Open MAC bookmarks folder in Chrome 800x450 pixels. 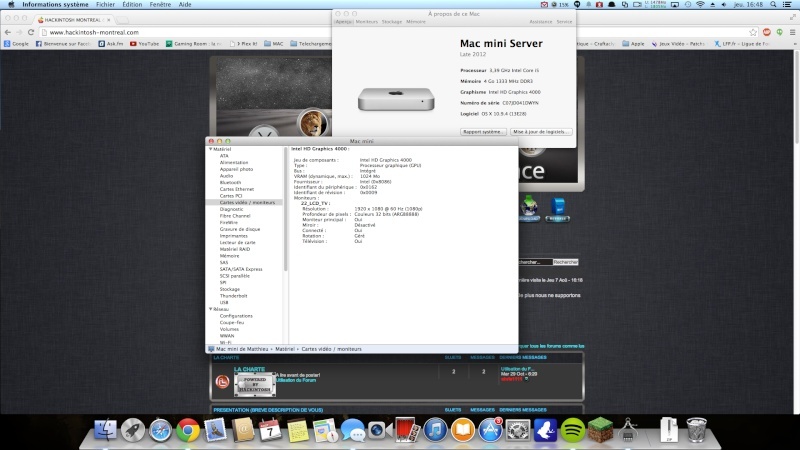273,44
